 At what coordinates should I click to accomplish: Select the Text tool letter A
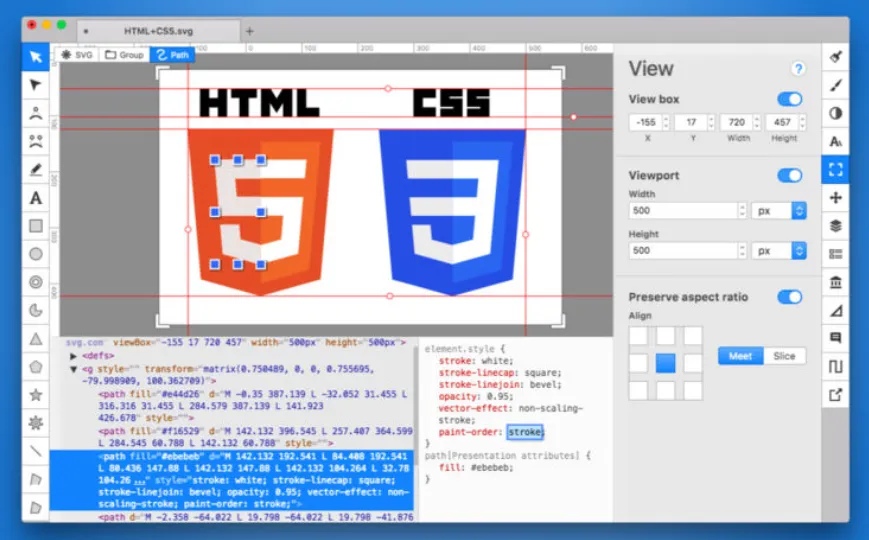(35, 198)
